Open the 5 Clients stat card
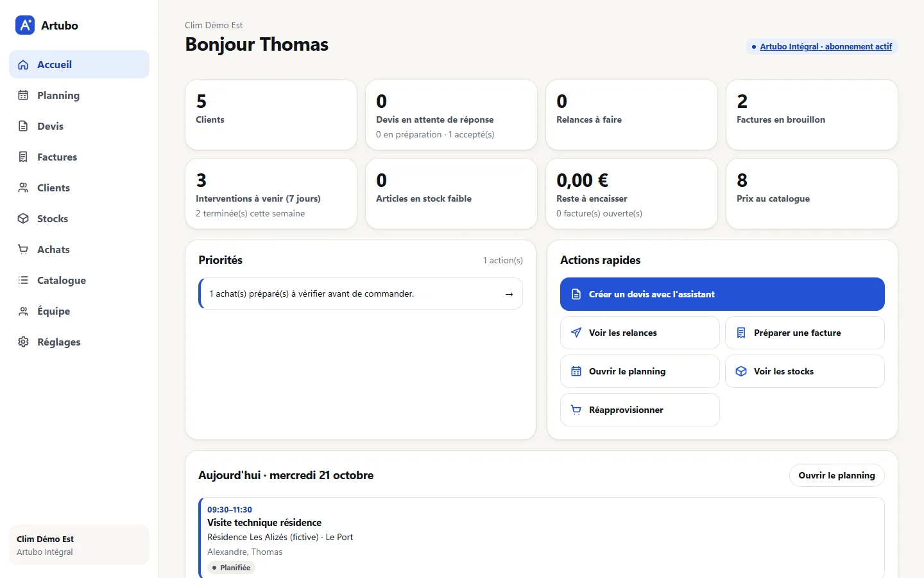The height and width of the screenshot is (578, 924). pos(271,115)
